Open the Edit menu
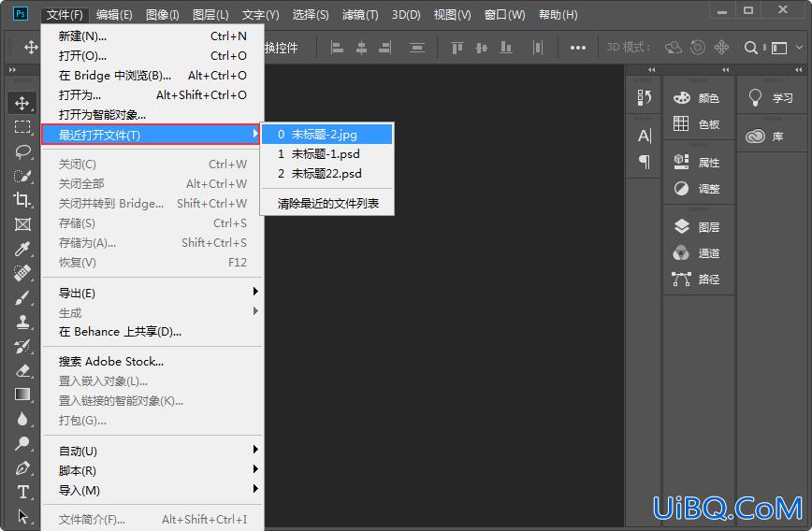812x531 pixels. click(x=114, y=15)
